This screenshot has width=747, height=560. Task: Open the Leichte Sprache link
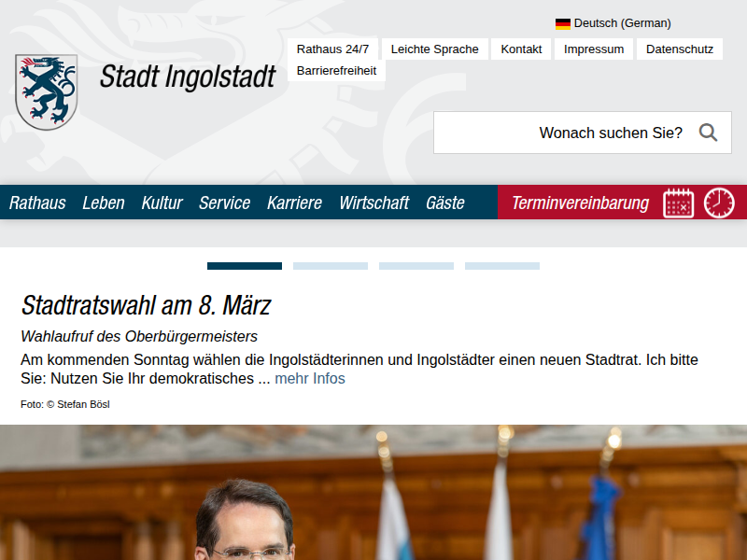click(x=434, y=49)
